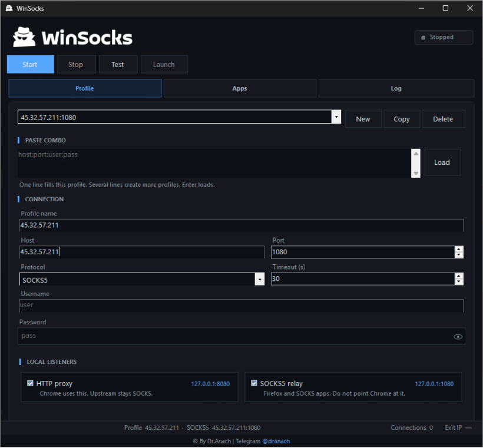Switch to the Profile tab
The width and height of the screenshot is (483, 448).
(85, 88)
